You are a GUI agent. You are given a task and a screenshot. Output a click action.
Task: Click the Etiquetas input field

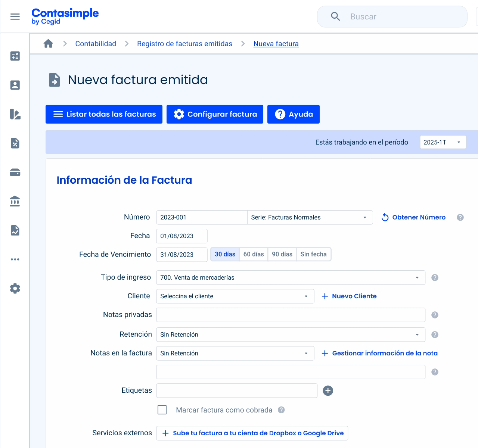(x=237, y=391)
